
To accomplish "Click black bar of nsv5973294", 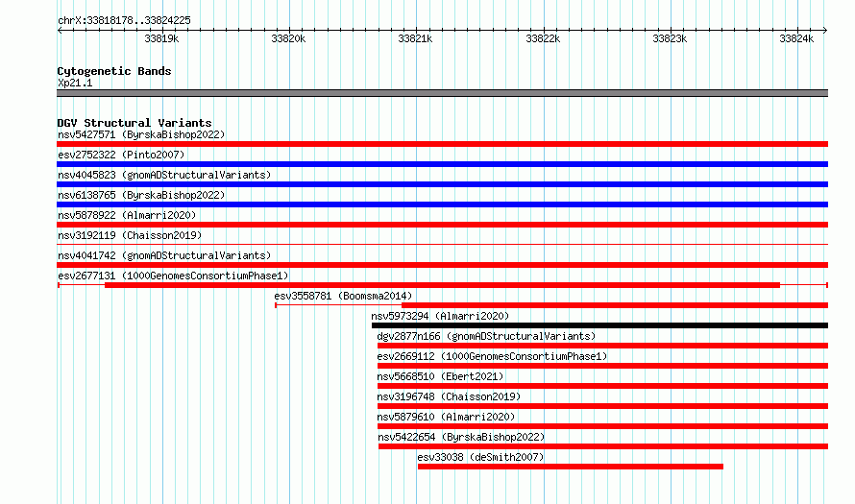I will point(599,325).
